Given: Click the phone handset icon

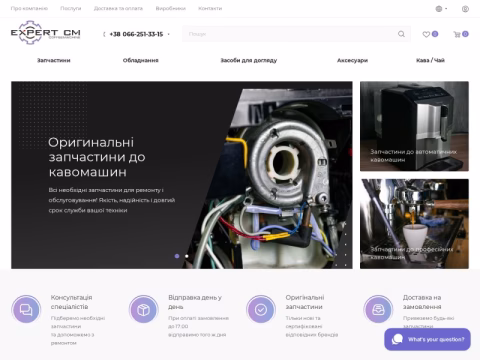Looking at the screenshot, I should tap(104, 34).
